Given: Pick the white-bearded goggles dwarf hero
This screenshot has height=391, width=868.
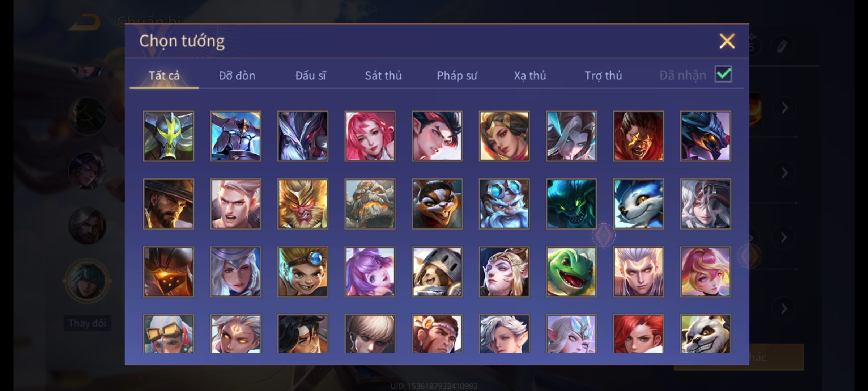Looking at the screenshot, I should pos(504,204).
